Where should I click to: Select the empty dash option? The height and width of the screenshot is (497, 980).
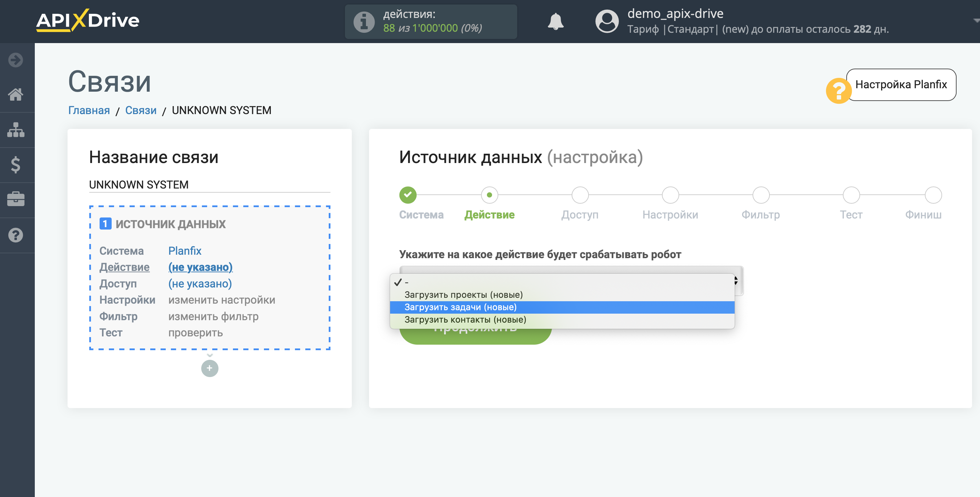(562, 282)
